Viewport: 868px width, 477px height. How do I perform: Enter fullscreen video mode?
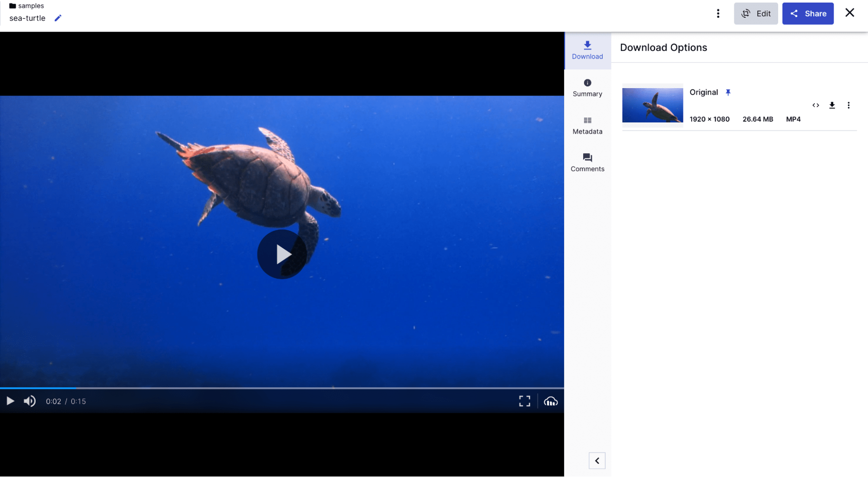(525, 401)
